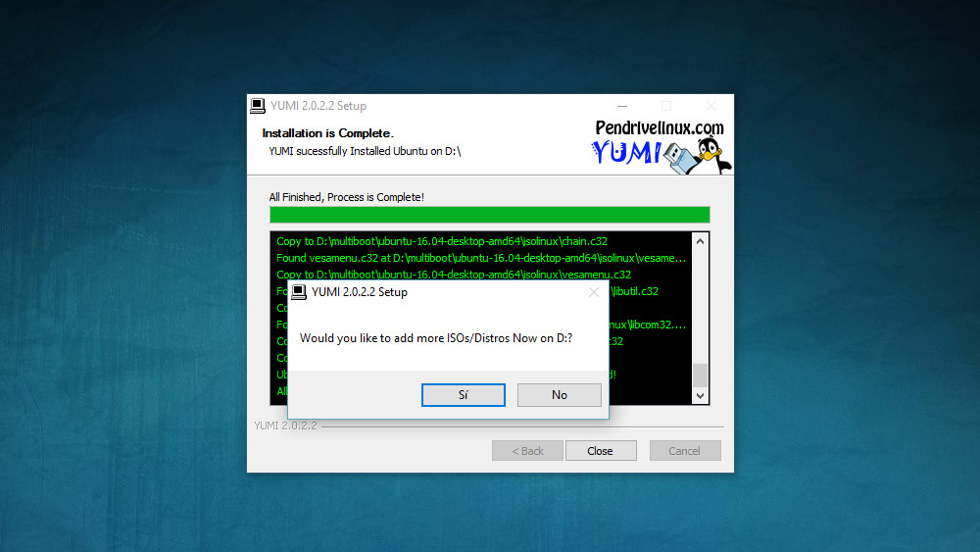Click the USB drive graphic in logo
Viewport: 980px width, 552px height.
click(x=682, y=157)
